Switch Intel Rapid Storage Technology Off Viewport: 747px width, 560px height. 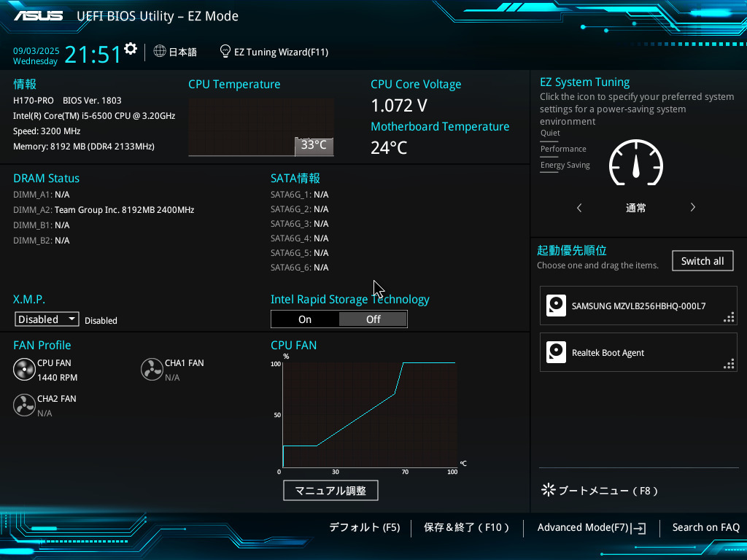click(373, 319)
